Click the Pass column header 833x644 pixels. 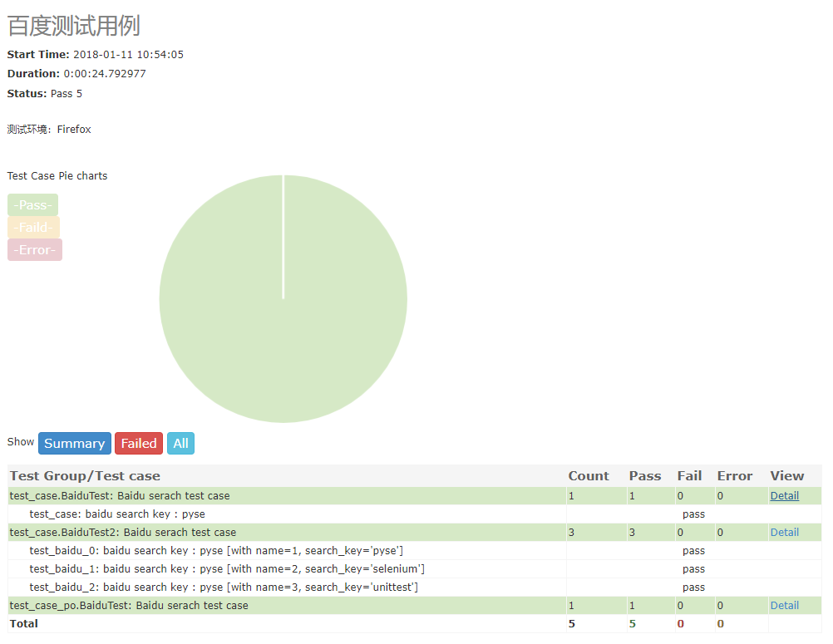pos(645,475)
